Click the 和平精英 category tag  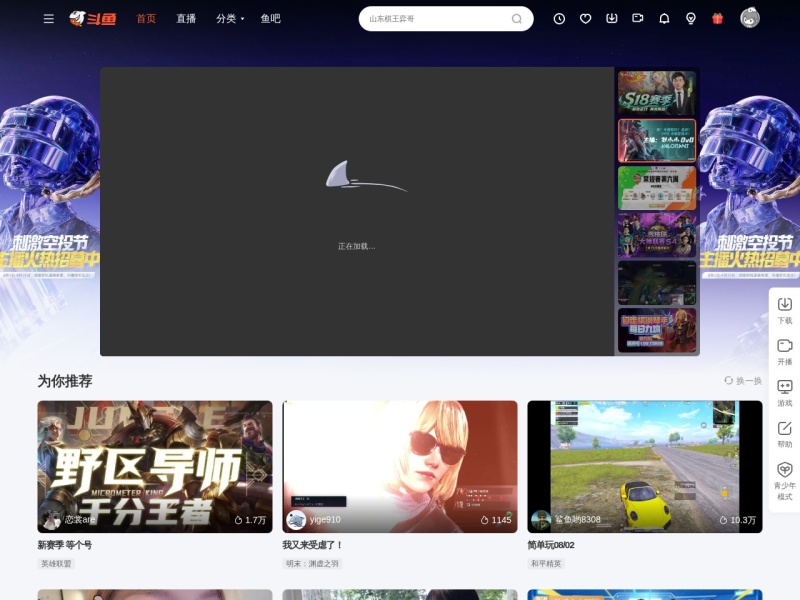tap(546, 564)
